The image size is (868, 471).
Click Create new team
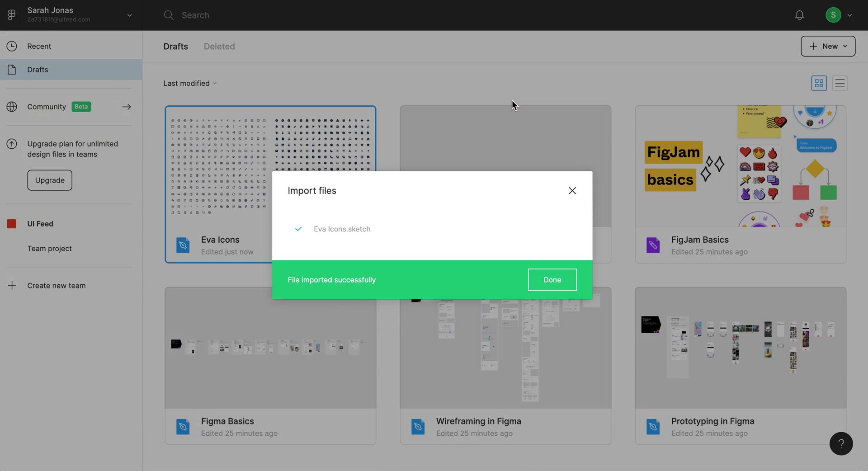coord(56,286)
